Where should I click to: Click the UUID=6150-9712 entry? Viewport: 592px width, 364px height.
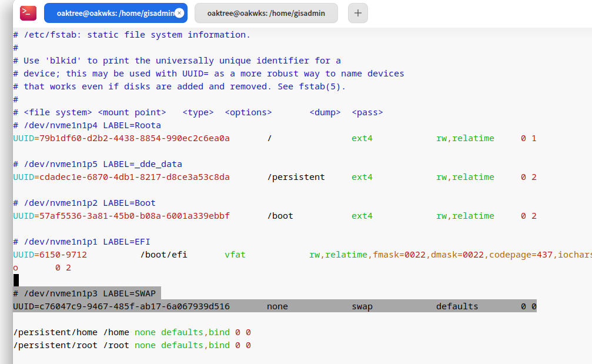(50, 255)
